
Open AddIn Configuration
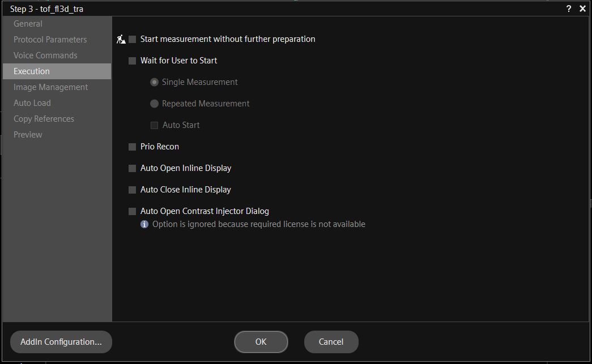click(60, 342)
